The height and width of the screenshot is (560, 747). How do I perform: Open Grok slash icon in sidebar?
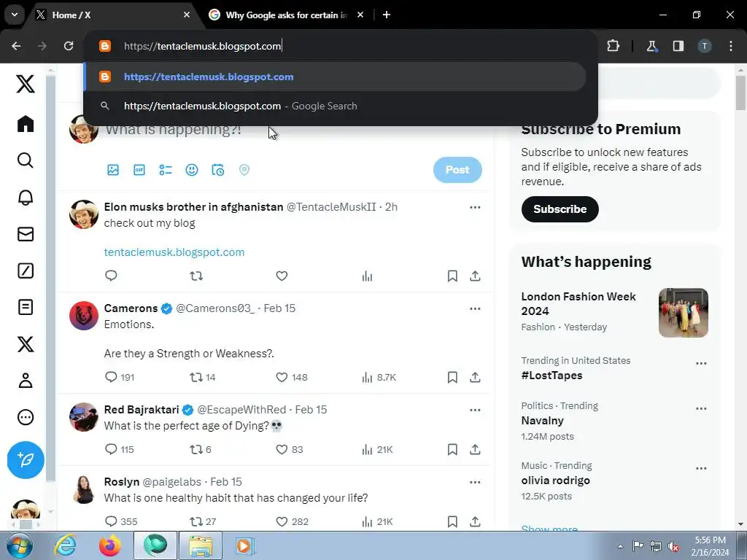(26, 271)
